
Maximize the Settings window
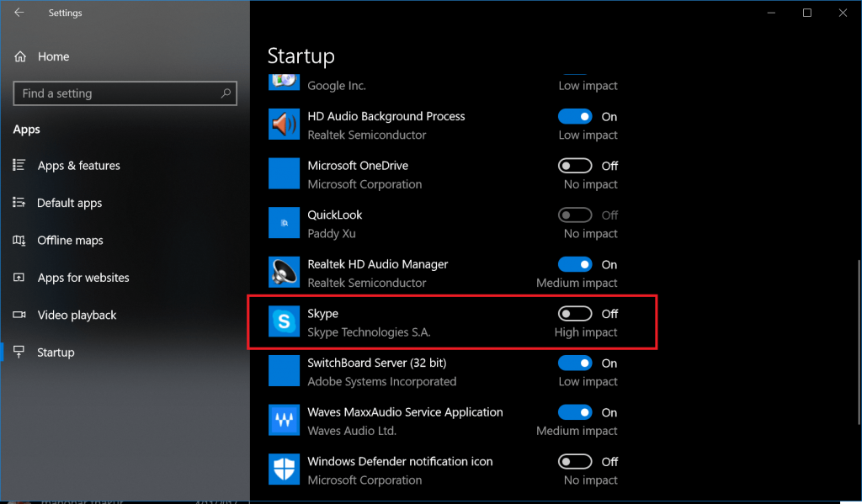coord(807,13)
